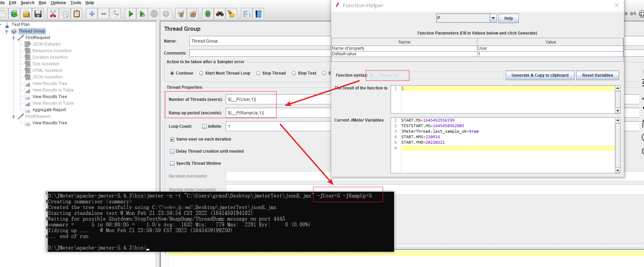
Task: Enable Delay Thread creation until needed
Action: [x=172, y=151]
